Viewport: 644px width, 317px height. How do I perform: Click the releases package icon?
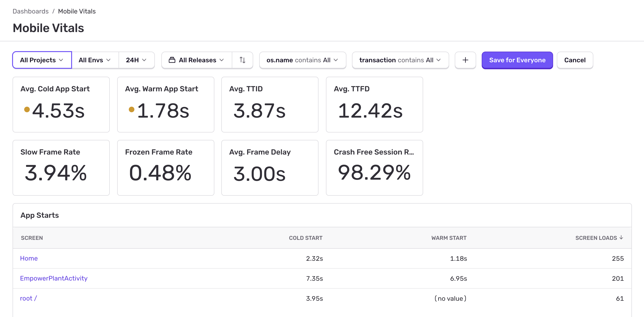click(172, 60)
